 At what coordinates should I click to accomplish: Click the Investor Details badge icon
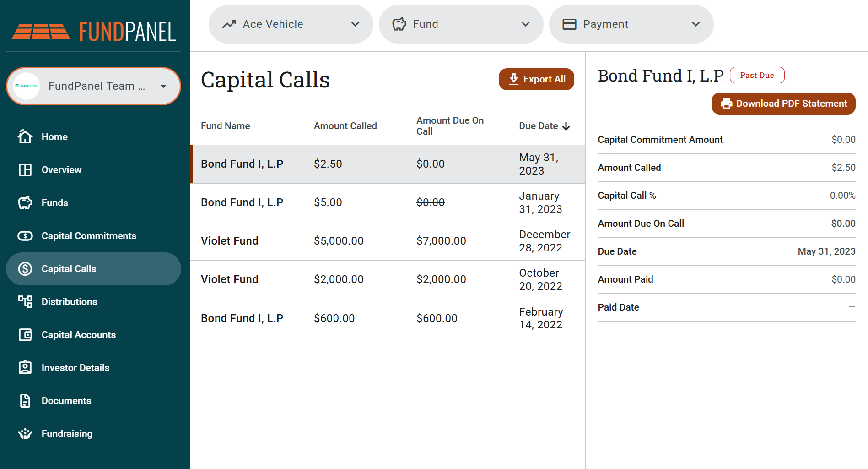(x=25, y=368)
